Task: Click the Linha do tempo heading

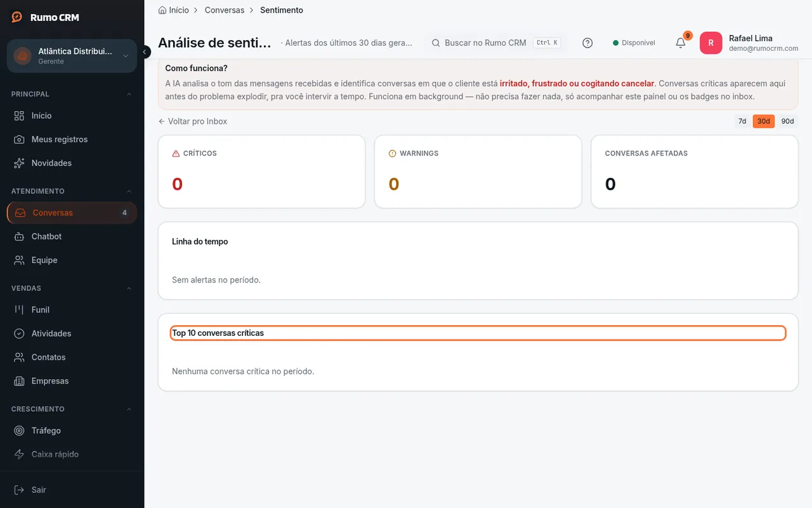Action: (200, 241)
